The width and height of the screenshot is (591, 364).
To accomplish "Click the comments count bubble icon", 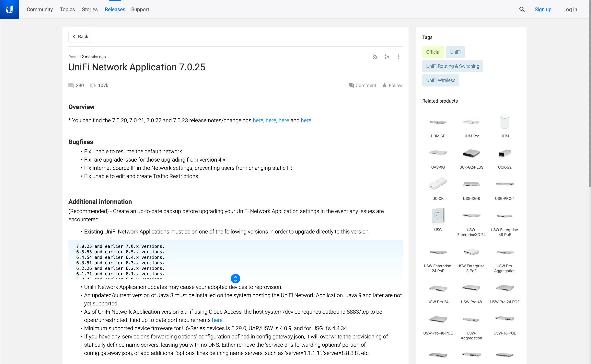I will point(71,85).
